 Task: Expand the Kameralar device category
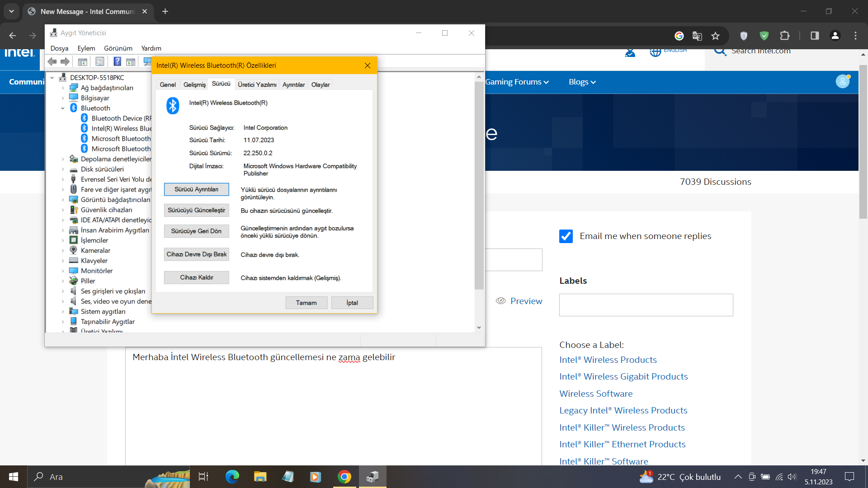(63, 250)
